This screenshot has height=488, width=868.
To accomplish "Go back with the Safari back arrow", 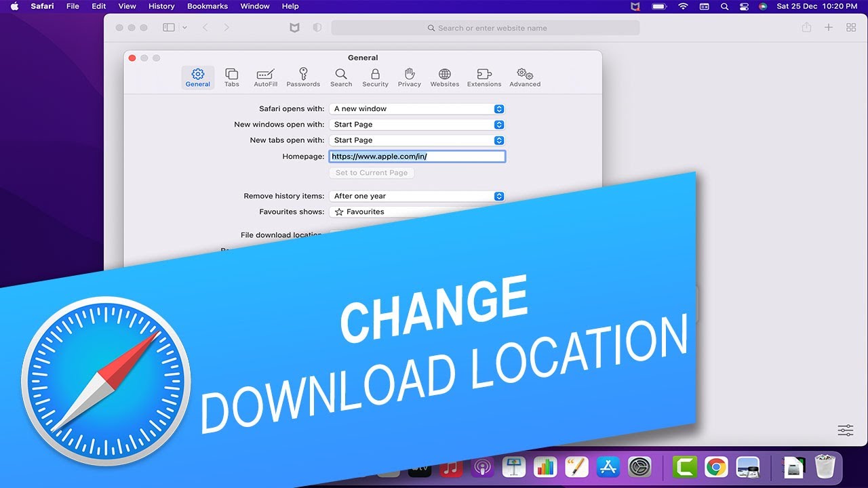I will (x=205, y=28).
